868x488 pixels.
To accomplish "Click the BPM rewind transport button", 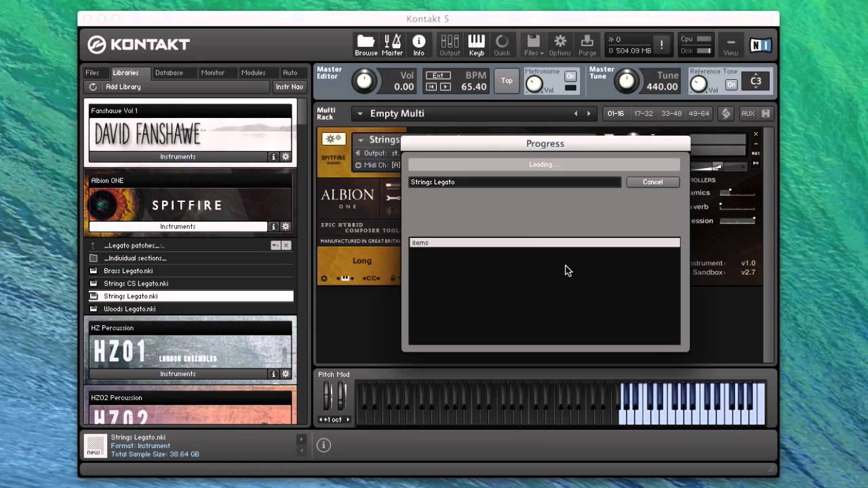I will point(431,87).
